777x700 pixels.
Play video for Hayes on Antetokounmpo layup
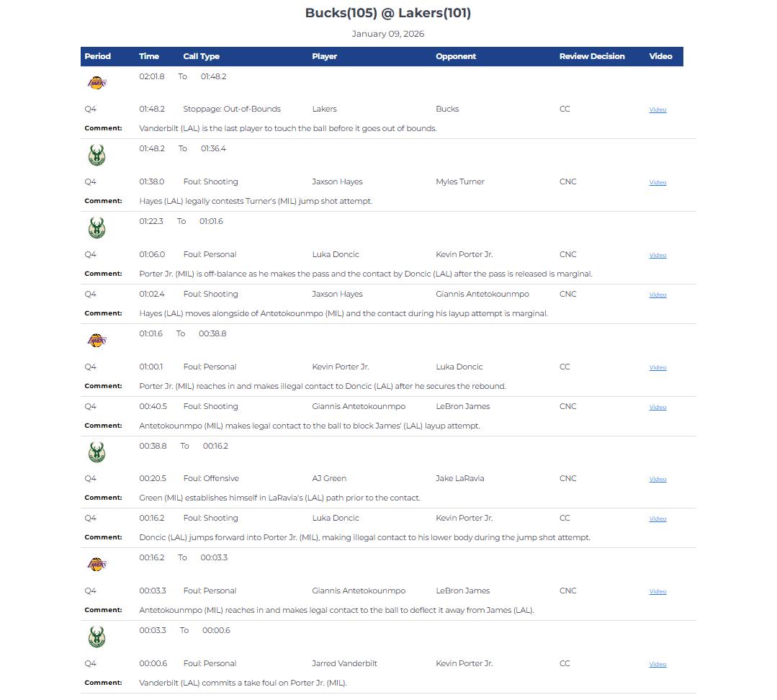(x=657, y=295)
